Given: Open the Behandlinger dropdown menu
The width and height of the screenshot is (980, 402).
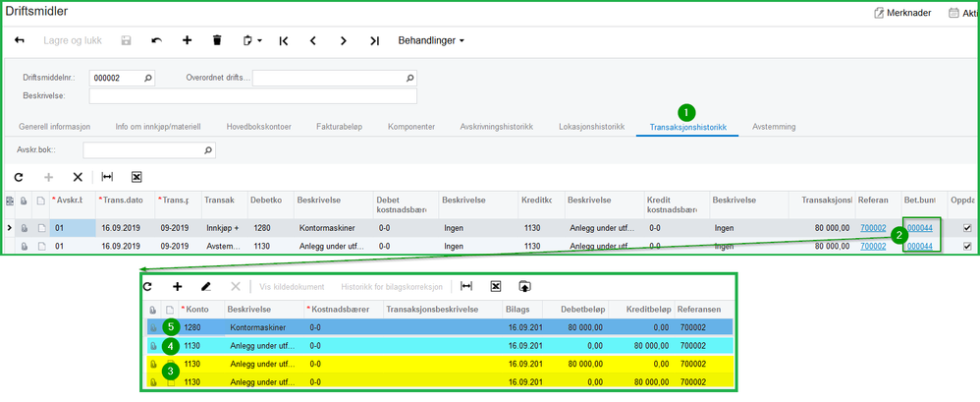Looking at the screenshot, I should pyautogui.click(x=430, y=41).
